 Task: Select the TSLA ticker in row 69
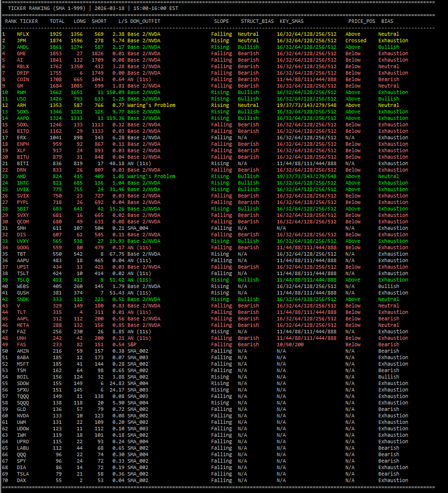coord(23,474)
